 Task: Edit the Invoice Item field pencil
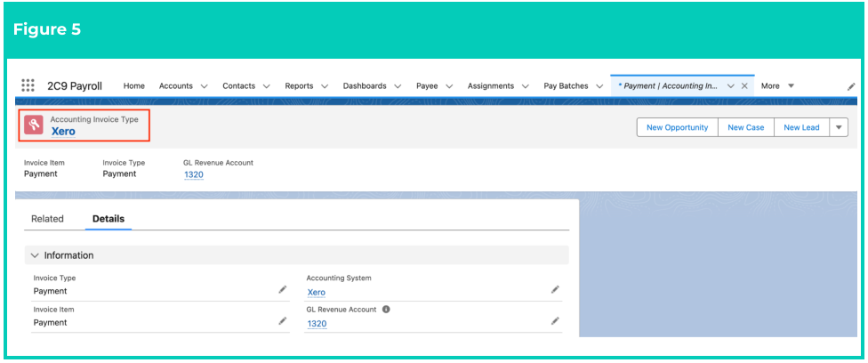pos(283,321)
